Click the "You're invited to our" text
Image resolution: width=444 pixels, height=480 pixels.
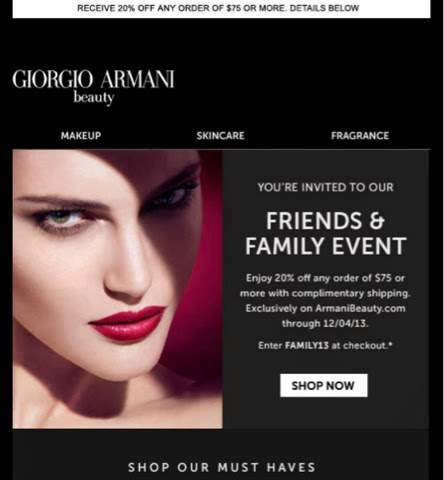pos(326,187)
